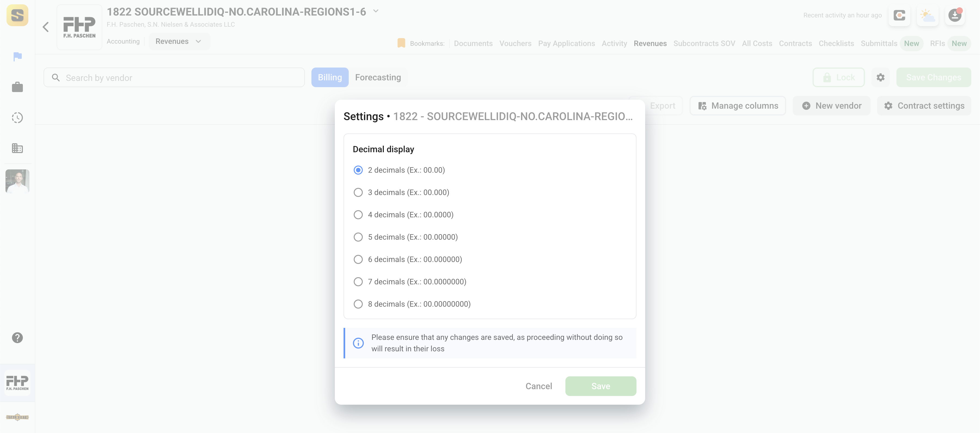Screen dimensions: 980x433
Task: Open Vouchers bookmark
Action: 516,43
